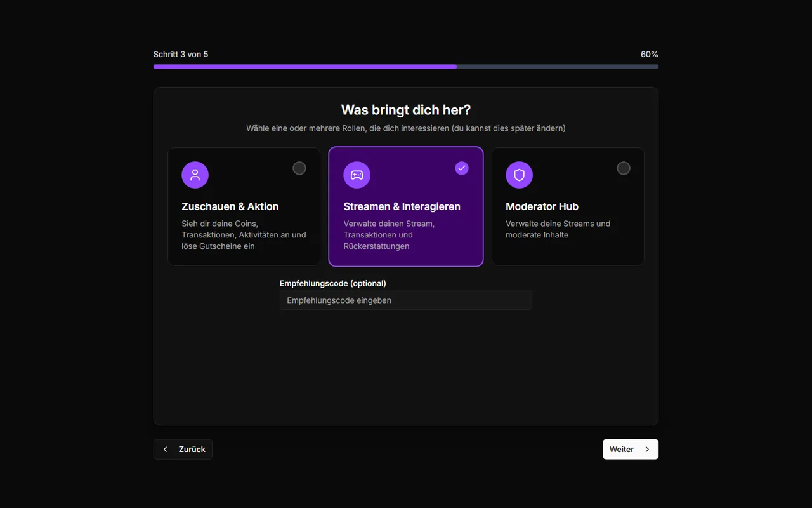Click the Schritt 3 von 5 label
The height and width of the screenshot is (508, 812).
tap(181, 54)
